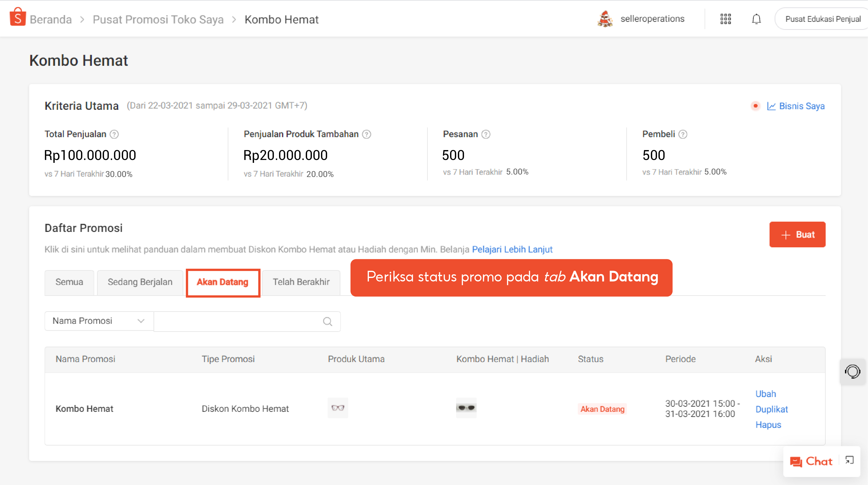Viewport: 868px width, 485px height.
Task: Click the Total Penjualan help icon
Action: pos(114,134)
